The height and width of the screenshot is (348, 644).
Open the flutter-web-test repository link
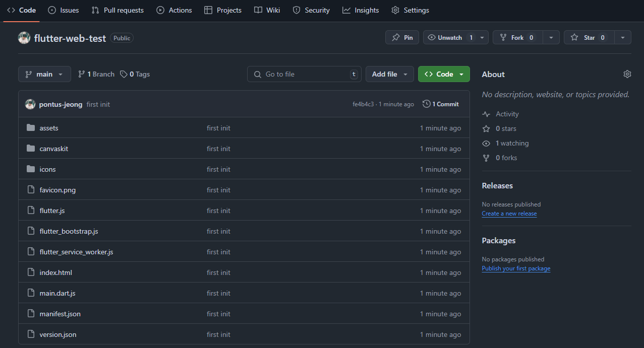pos(70,38)
